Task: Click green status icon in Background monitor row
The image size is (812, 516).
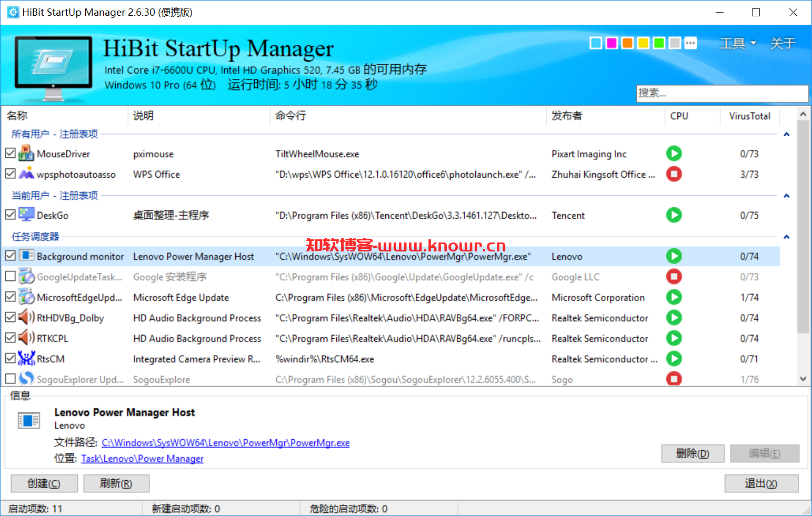Action: 674,256
